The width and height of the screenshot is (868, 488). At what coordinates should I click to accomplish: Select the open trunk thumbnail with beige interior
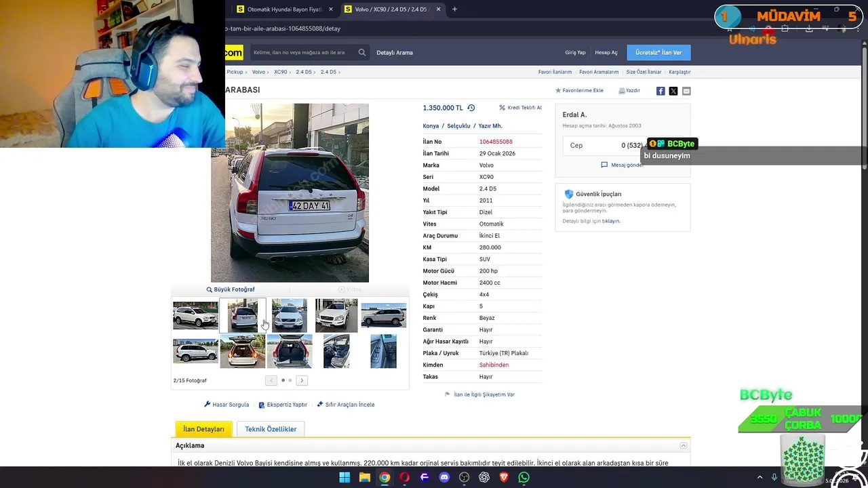tap(243, 351)
